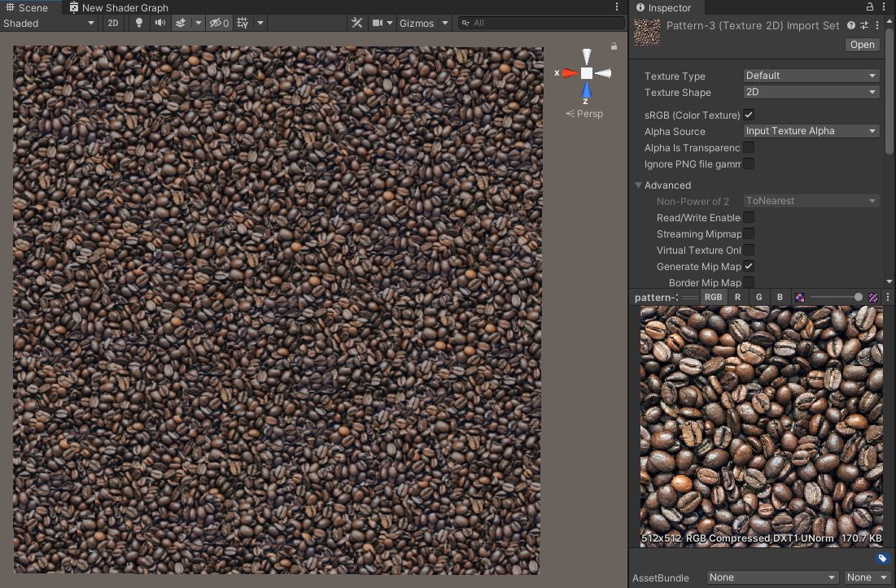Click the AssetBundle label tag icon
The height and width of the screenshot is (588, 896).
tap(881, 559)
